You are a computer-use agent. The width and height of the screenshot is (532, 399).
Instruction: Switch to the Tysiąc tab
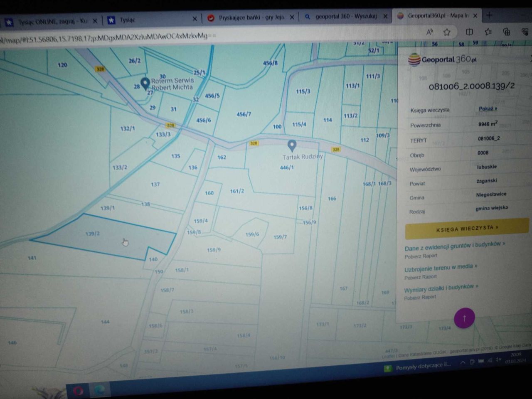point(151,20)
